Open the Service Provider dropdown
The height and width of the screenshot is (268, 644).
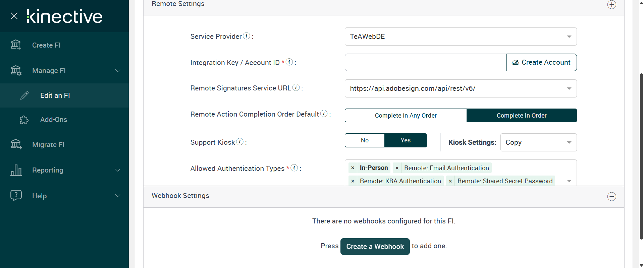pos(461,37)
